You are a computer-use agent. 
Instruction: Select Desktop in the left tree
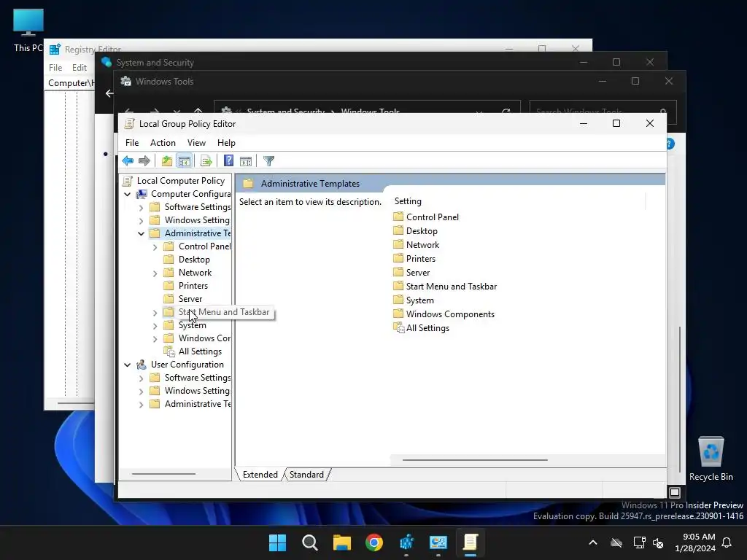[x=194, y=260]
